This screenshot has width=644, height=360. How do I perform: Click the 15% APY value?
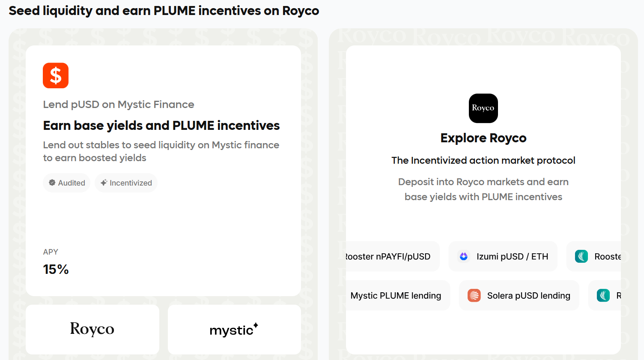(56, 270)
